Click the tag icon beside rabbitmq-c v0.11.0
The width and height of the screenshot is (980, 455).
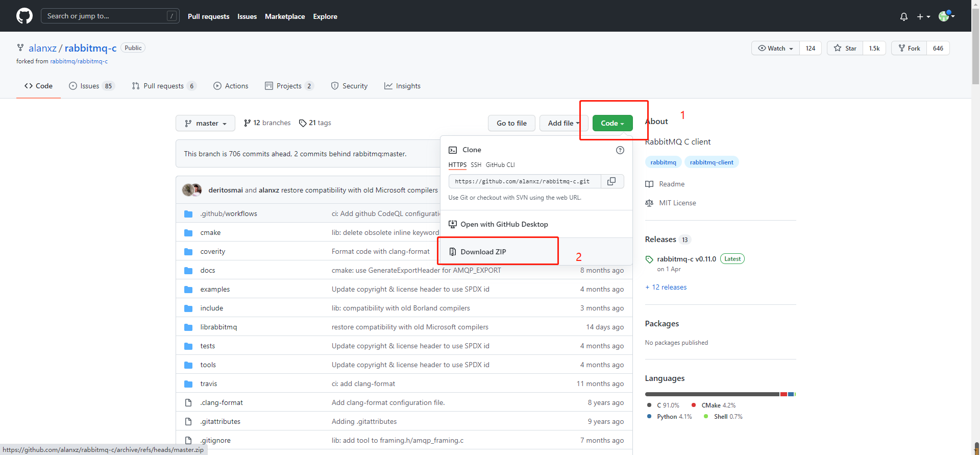tap(649, 259)
